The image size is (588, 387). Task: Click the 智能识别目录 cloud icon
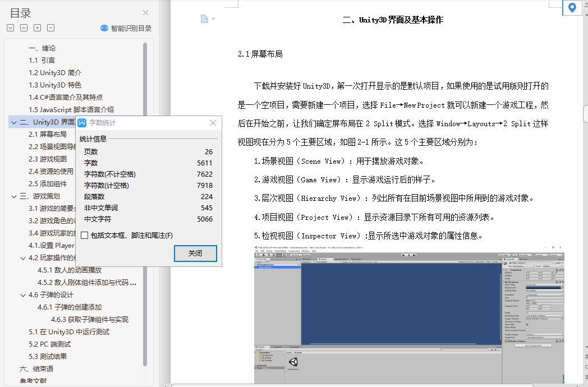(104, 28)
